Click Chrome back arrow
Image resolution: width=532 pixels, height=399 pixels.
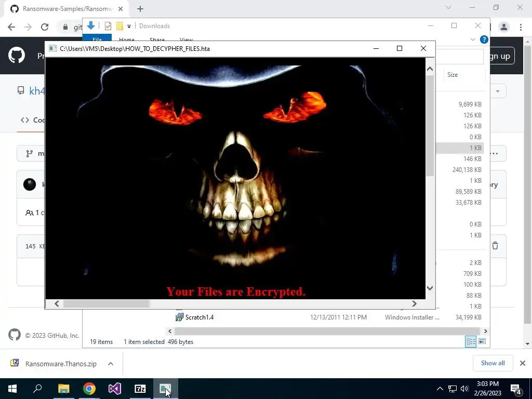11,27
